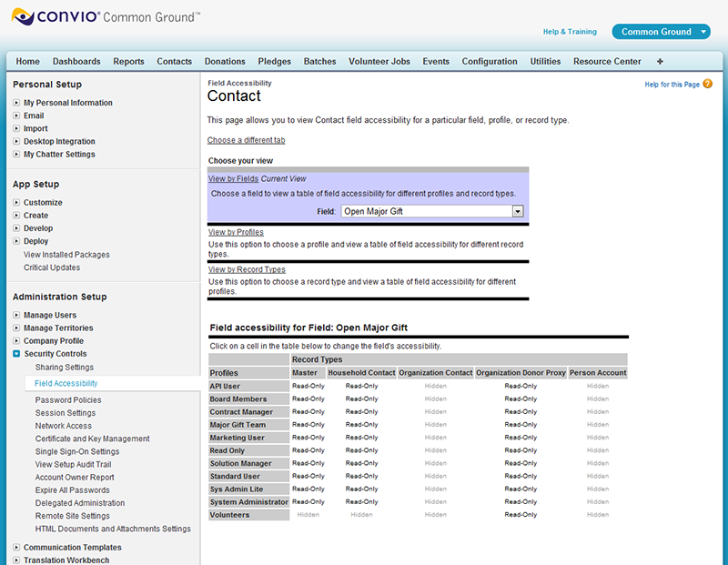Open View Installed Packages in sidebar
The height and width of the screenshot is (565, 728).
point(66,255)
